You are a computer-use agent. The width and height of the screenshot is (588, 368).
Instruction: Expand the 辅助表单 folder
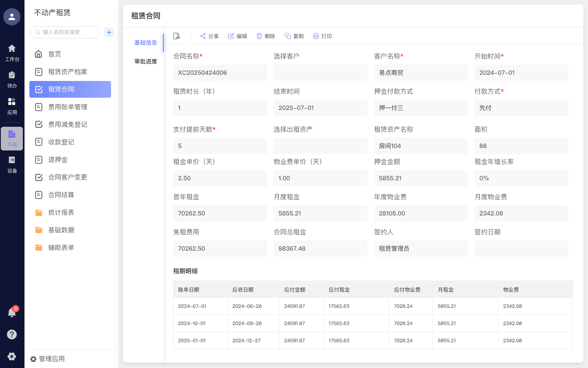click(61, 248)
